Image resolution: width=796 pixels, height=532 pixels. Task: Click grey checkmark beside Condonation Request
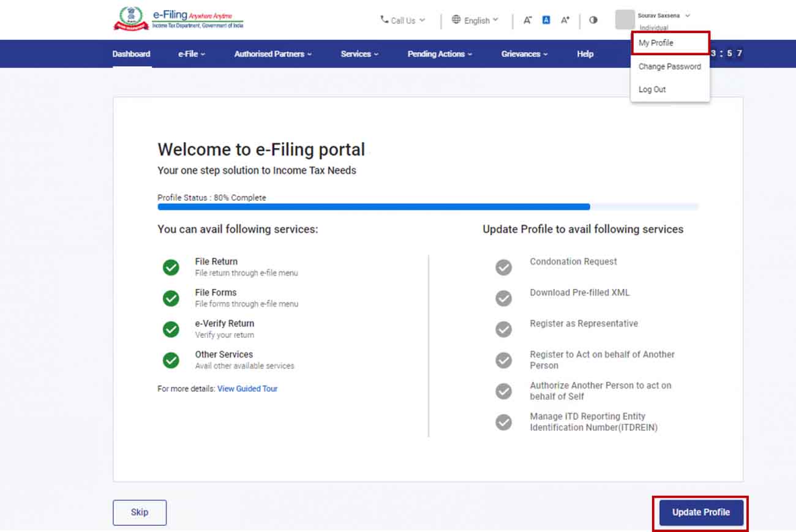tap(503, 268)
